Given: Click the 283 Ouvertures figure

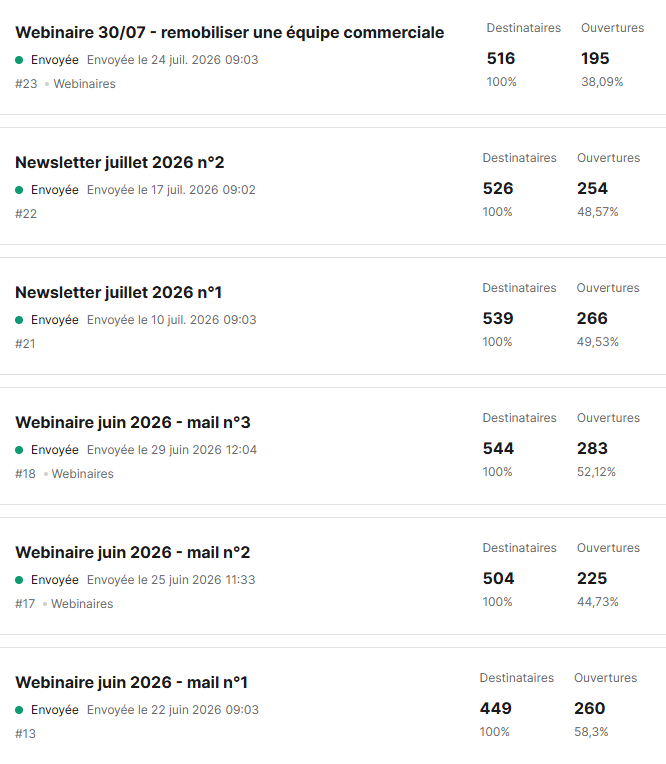Looking at the screenshot, I should click(x=592, y=448).
